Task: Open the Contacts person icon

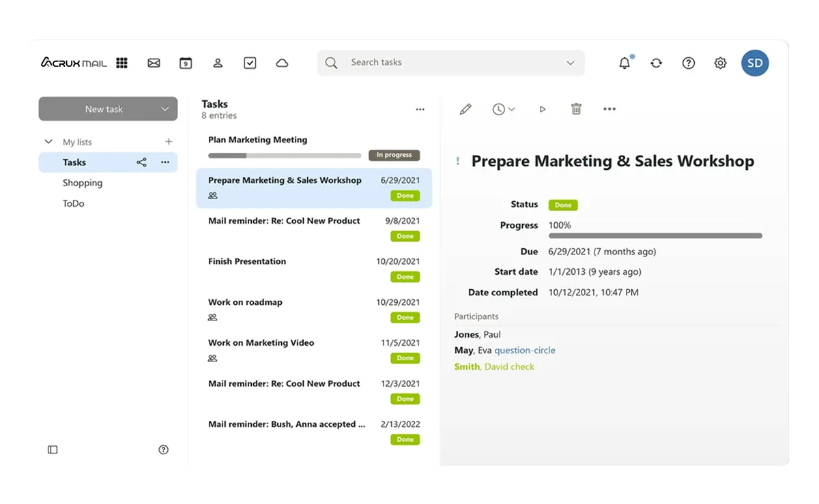Action: pos(218,63)
